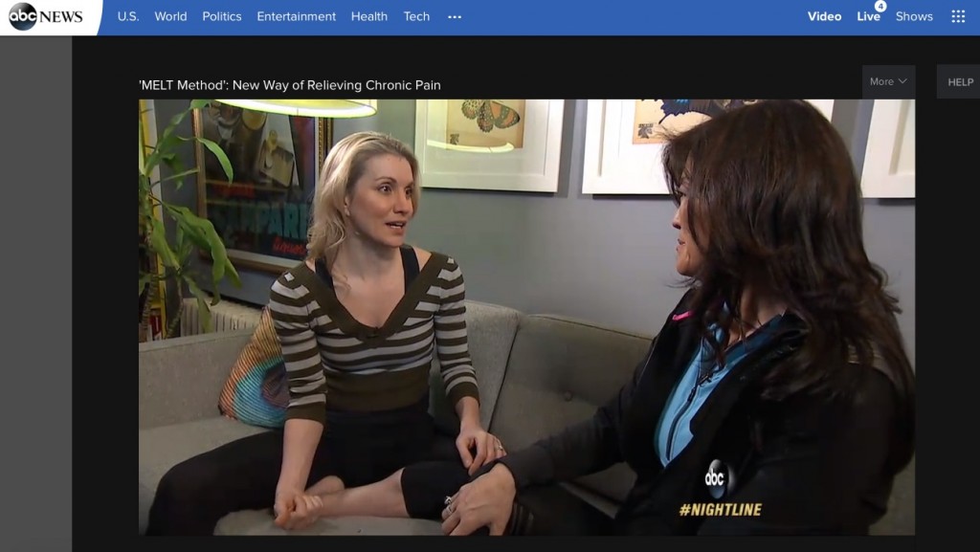The height and width of the screenshot is (552, 980).
Task: Open the World section
Action: pos(170,16)
